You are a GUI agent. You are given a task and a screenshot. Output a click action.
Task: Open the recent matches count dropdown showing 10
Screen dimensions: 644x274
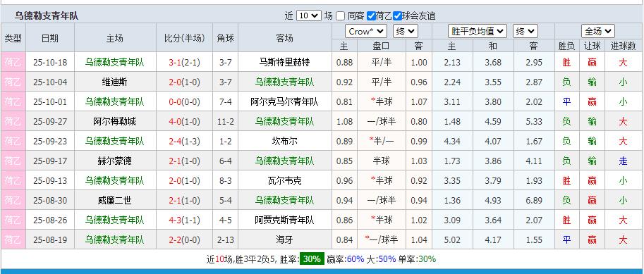pos(308,16)
